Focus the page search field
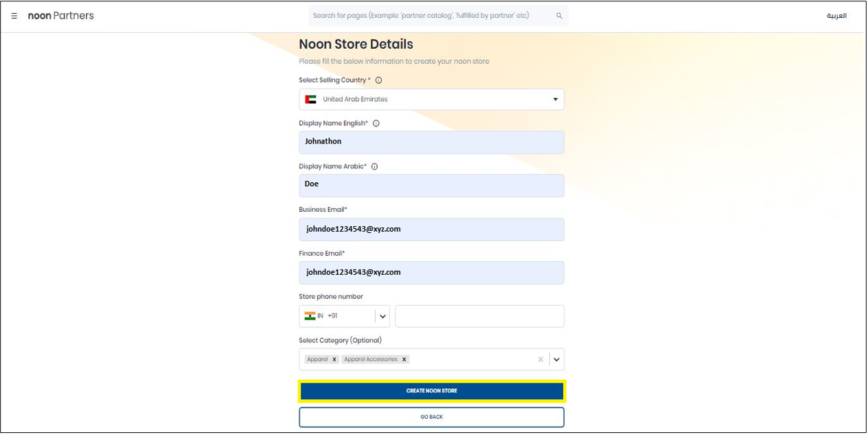 [429, 16]
